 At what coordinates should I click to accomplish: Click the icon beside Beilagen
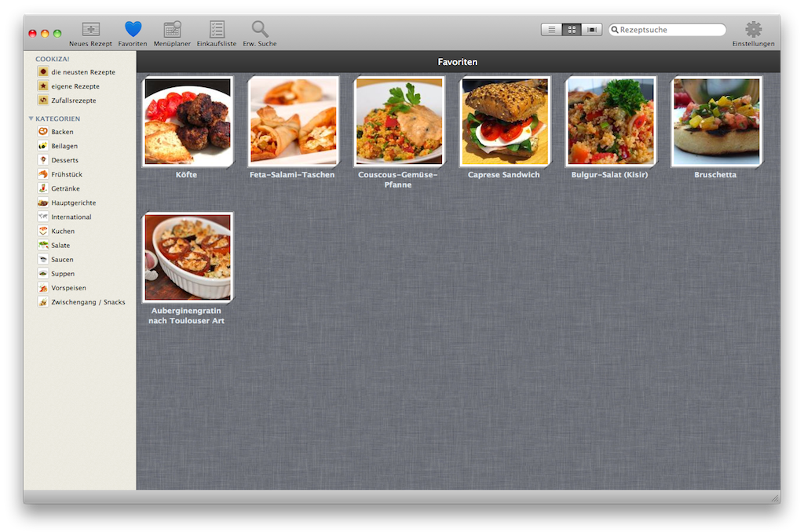[43, 146]
